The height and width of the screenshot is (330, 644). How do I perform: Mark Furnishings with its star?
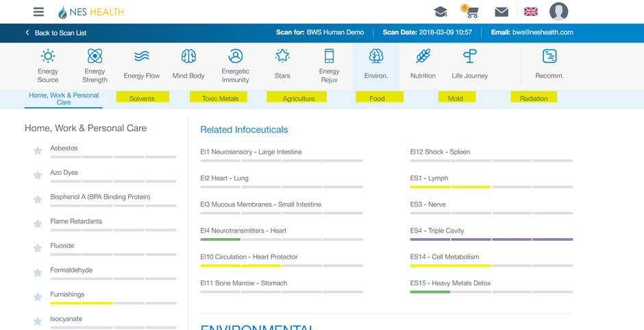pyautogui.click(x=38, y=297)
